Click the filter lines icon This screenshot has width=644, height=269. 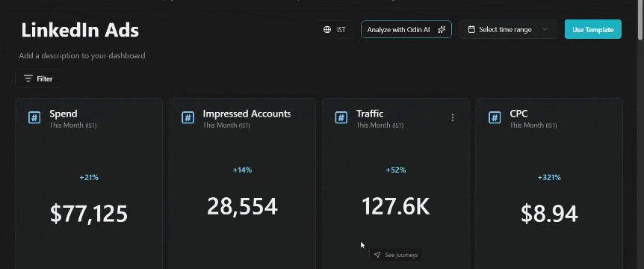(28, 79)
